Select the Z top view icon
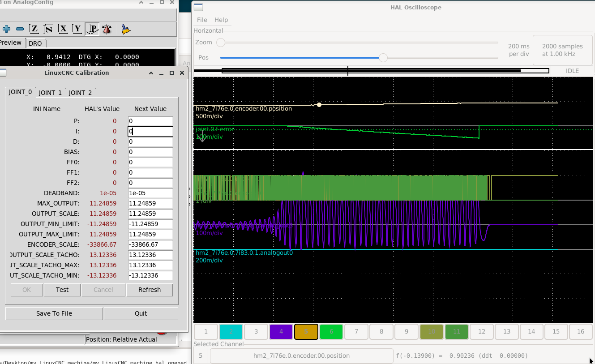 click(34, 29)
